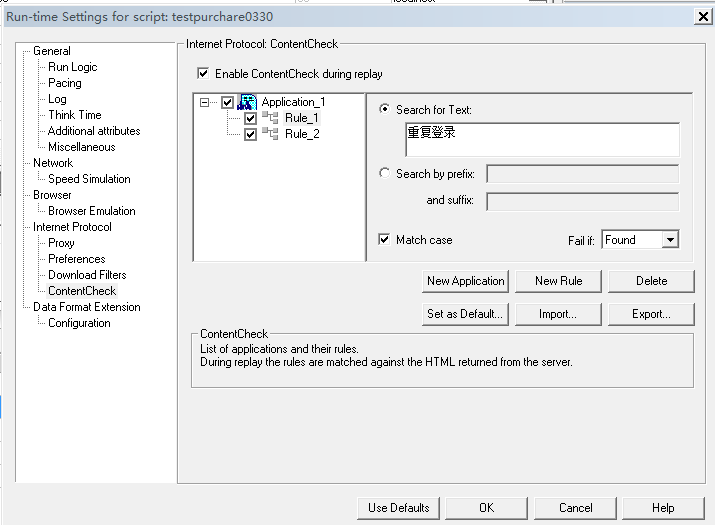This screenshot has width=715, height=525.
Task: Select the Search for Text radio button
Action: tap(384, 109)
